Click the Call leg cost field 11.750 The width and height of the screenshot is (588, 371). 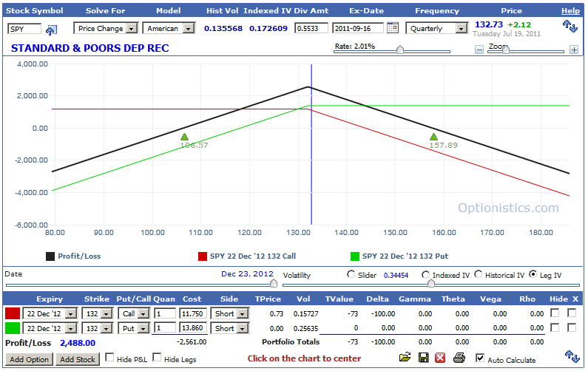click(x=193, y=313)
